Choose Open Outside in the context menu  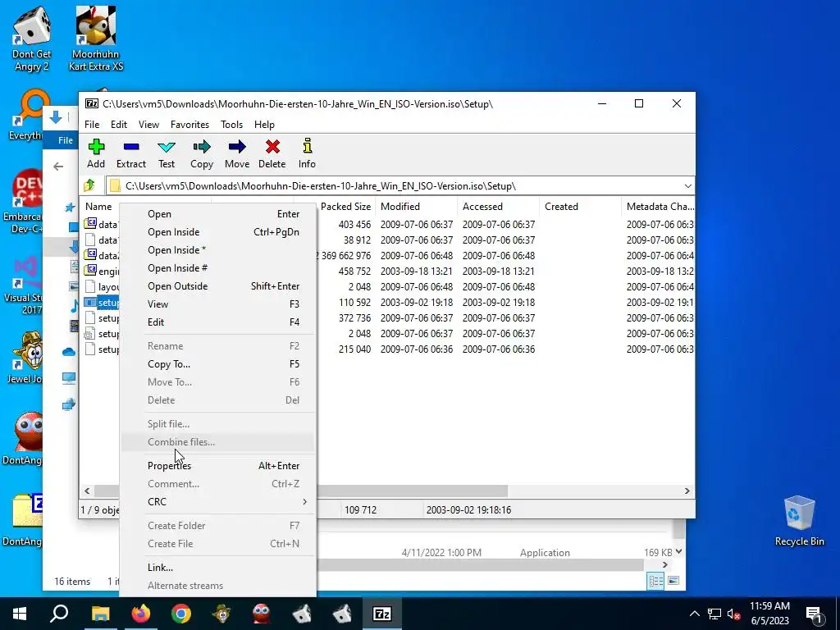pyautogui.click(x=218, y=286)
